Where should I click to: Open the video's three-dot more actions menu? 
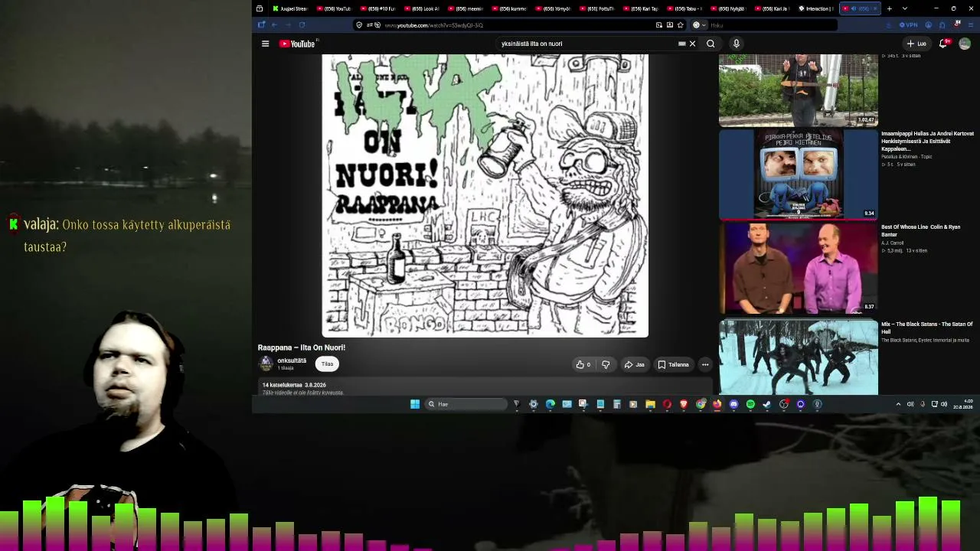705,365
